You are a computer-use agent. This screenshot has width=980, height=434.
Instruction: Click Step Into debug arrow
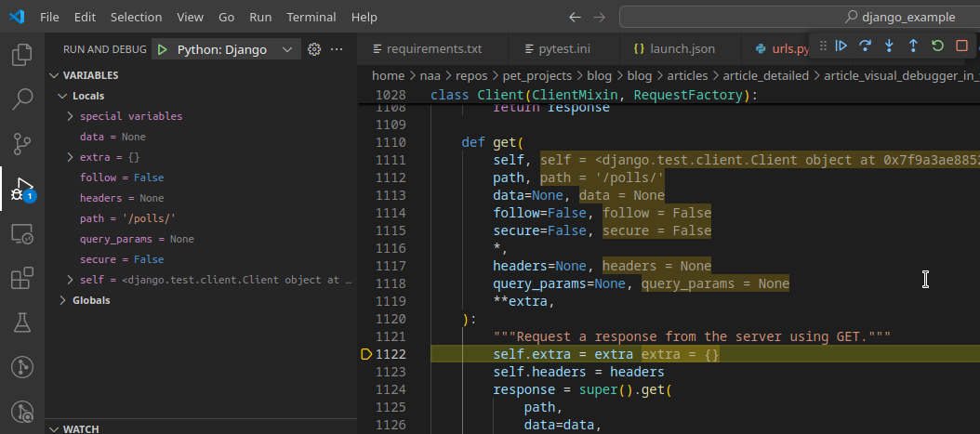(889, 46)
